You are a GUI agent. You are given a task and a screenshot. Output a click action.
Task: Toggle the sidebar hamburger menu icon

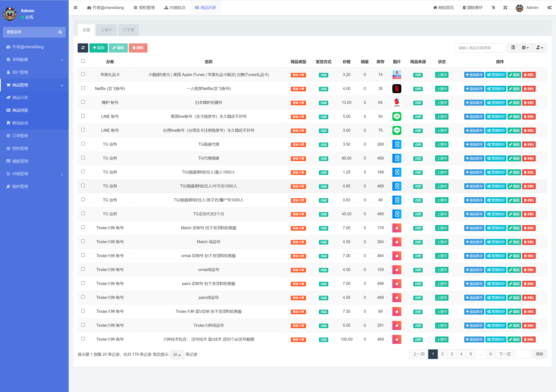tap(76, 8)
